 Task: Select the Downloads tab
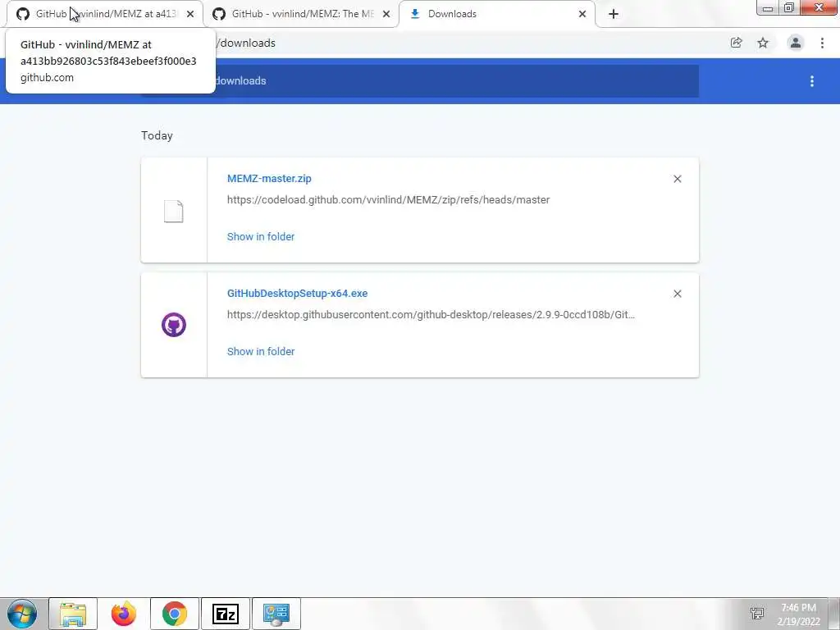pos(496,14)
